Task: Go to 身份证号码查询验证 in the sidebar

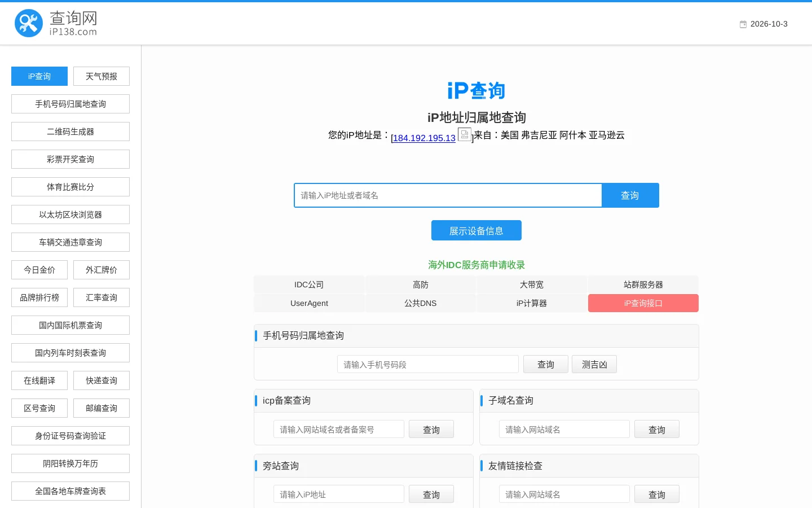Action: click(70, 436)
